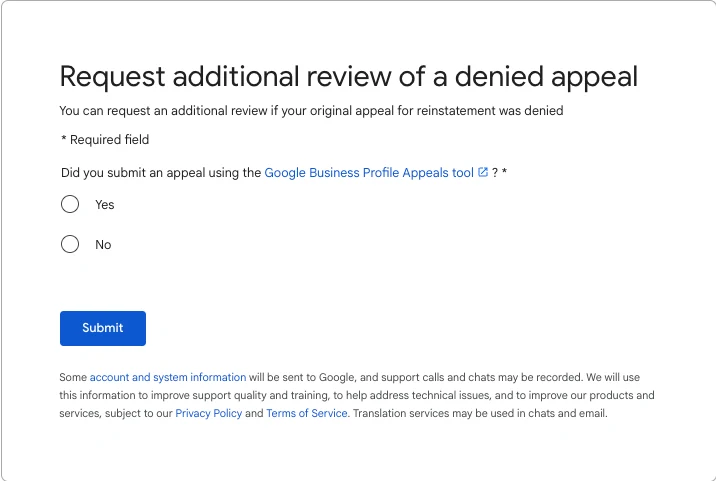Open Google Business Profile Appeals tool link
Viewport: 716px width, 481px height.
(369, 173)
